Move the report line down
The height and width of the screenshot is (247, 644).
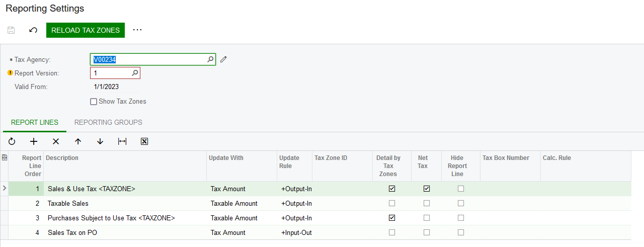100,141
